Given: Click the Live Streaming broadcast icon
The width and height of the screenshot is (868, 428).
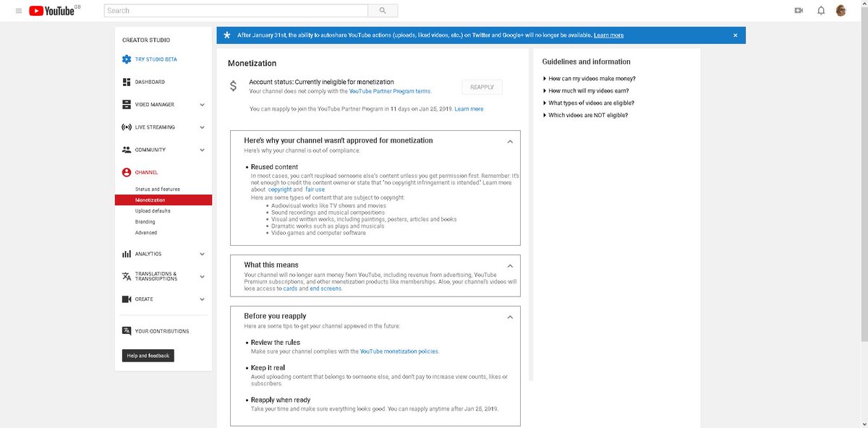Looking at the screenshot, I should point(127,127).
